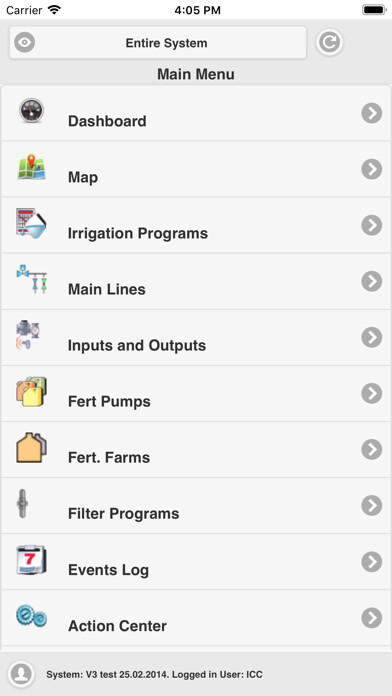
Task: Open the user profile icon in the footer
Action: pyautogui.click(x=21, y=674)
